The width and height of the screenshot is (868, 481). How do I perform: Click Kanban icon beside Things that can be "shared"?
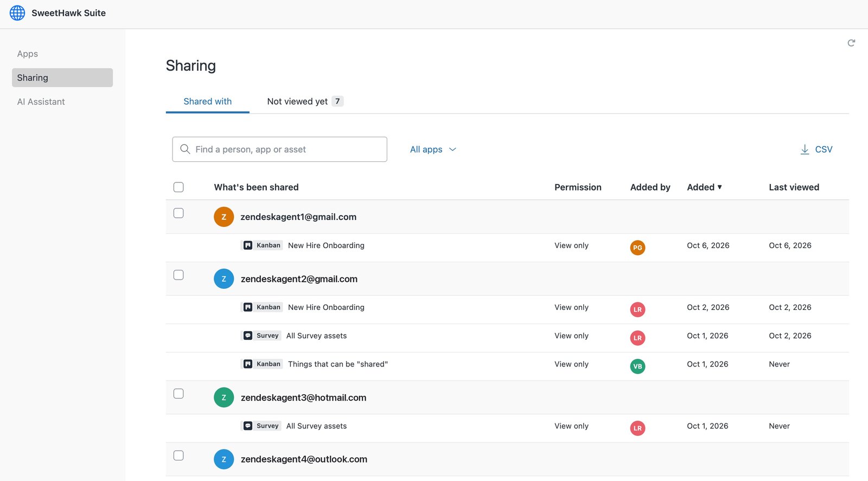tap(248, 364)
